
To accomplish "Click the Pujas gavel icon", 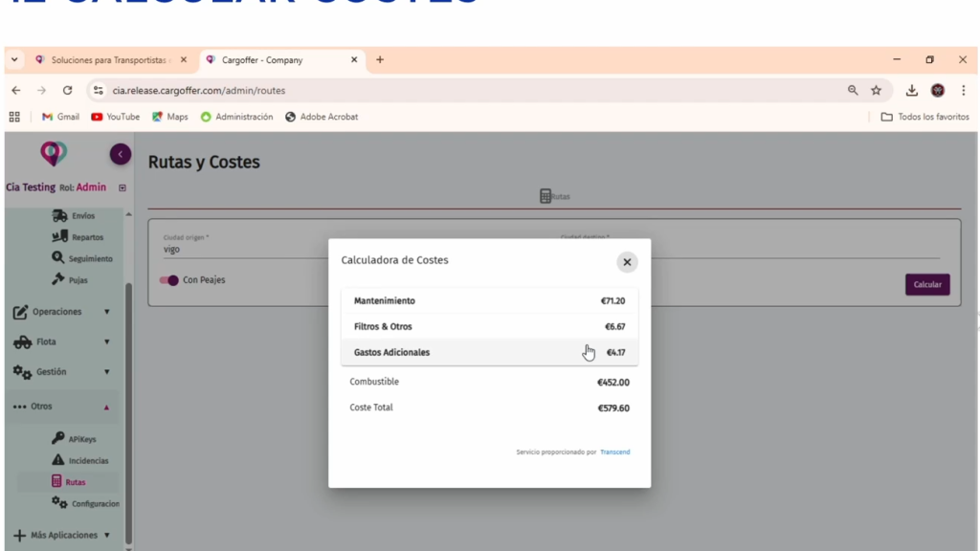I will [x=59, y=279].
